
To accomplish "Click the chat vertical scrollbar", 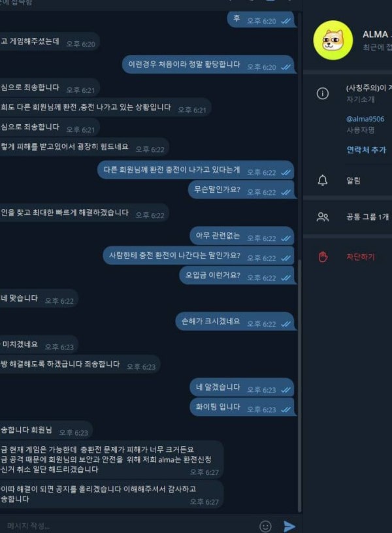I will tap(299, 386).
